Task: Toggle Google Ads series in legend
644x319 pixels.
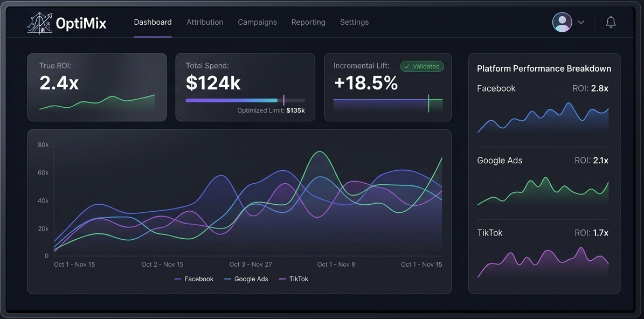Action: [246, 279]
